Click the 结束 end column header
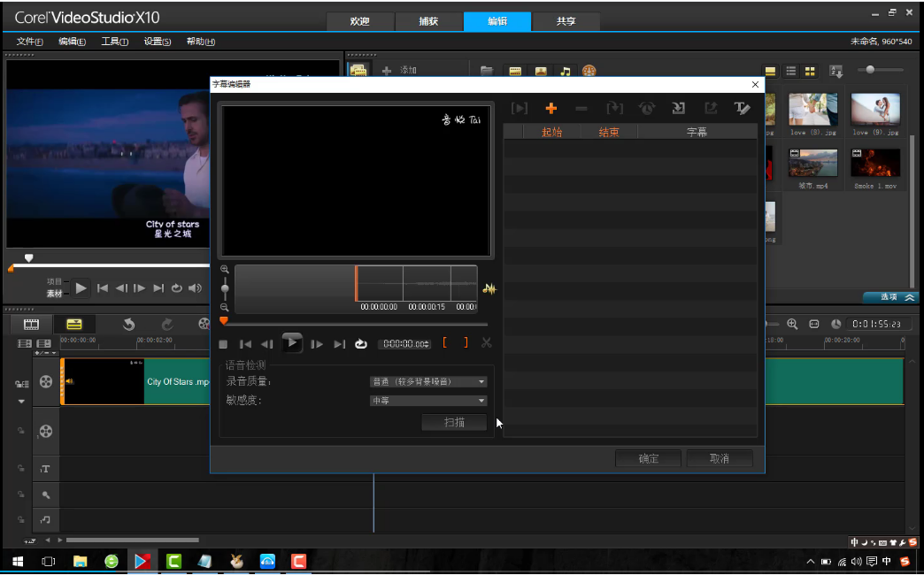 (609, 132)
